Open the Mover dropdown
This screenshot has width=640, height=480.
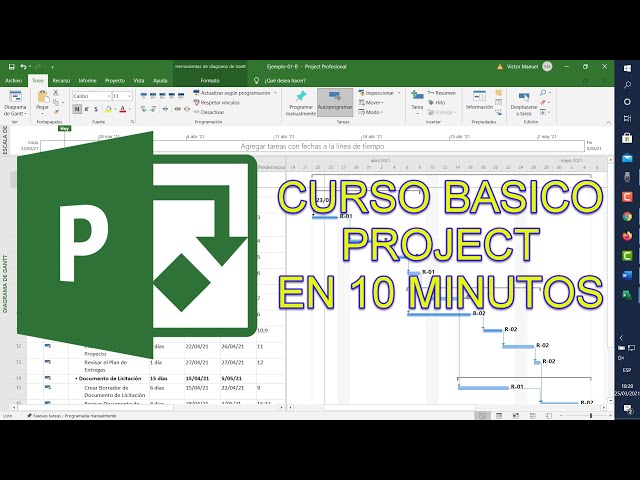click(x=371, y=102)
